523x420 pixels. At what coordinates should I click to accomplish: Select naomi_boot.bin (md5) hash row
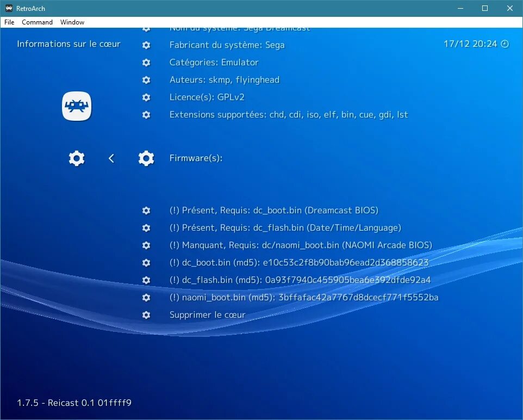tap(304, 297)
